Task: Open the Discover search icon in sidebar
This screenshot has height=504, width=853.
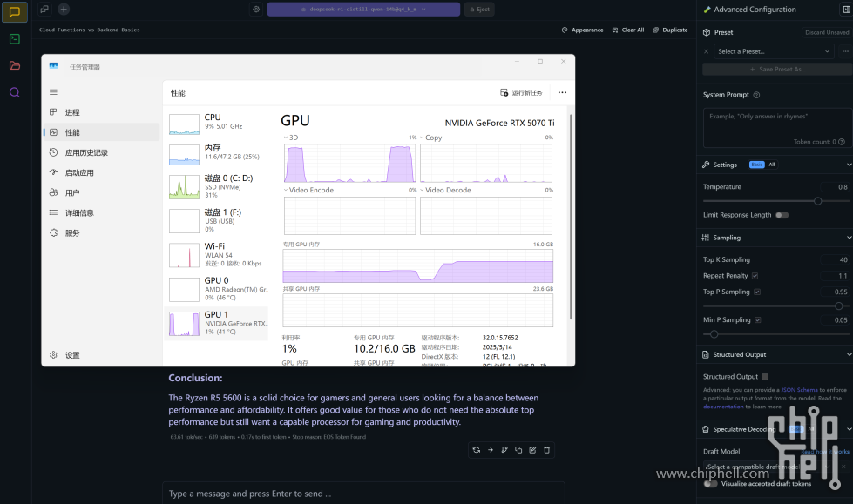Action: (15, 92)
